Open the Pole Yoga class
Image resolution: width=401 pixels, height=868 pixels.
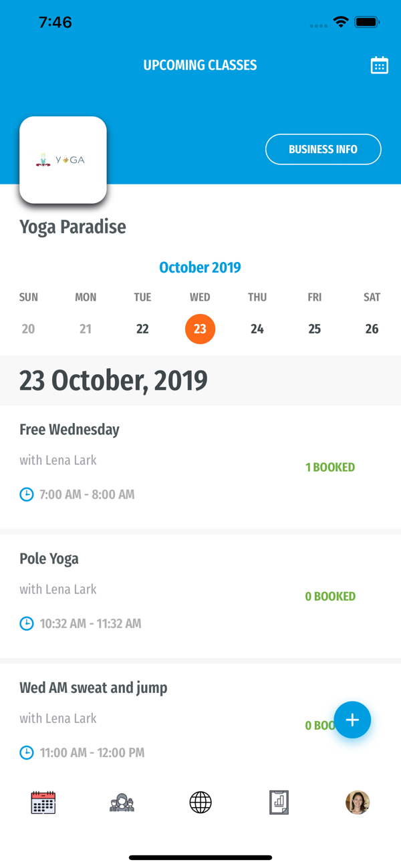click(49, 559)
